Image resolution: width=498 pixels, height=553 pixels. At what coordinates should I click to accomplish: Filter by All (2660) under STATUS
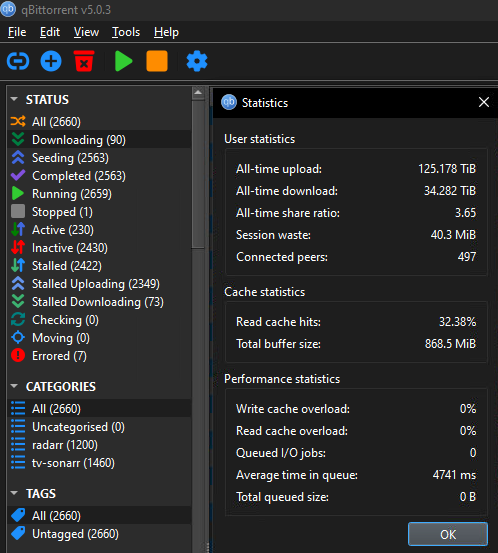[99, 121]
